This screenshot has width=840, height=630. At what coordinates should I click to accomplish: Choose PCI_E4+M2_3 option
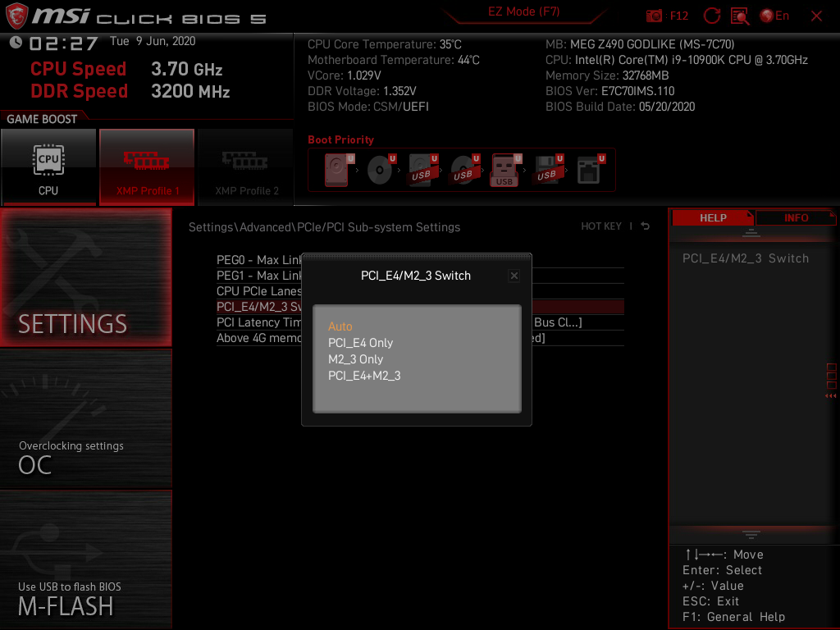(364, 376)
